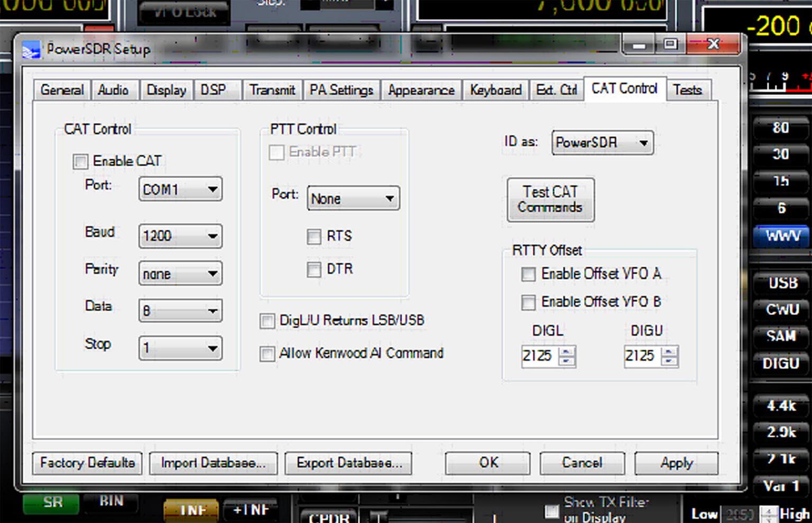Switch to the General tab
Viewport: 812px width, 523px height.
pyautogui.click(x=62, y=90)
